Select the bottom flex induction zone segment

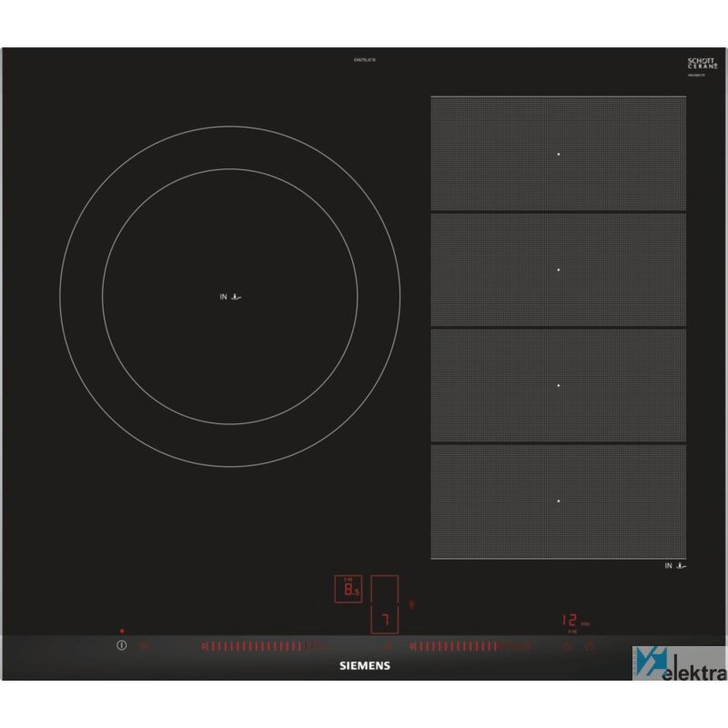click(558, 500)
